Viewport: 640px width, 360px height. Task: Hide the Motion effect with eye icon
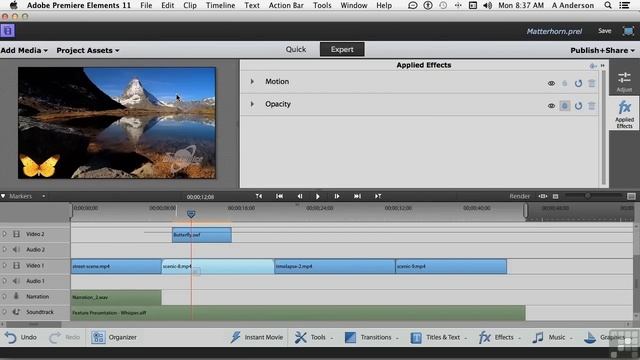[x=551, y=83]
